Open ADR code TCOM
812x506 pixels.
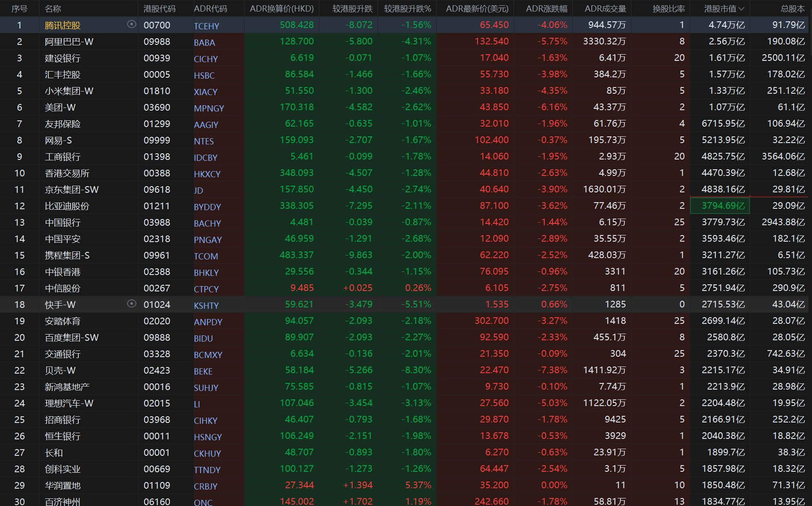(206, 256)
